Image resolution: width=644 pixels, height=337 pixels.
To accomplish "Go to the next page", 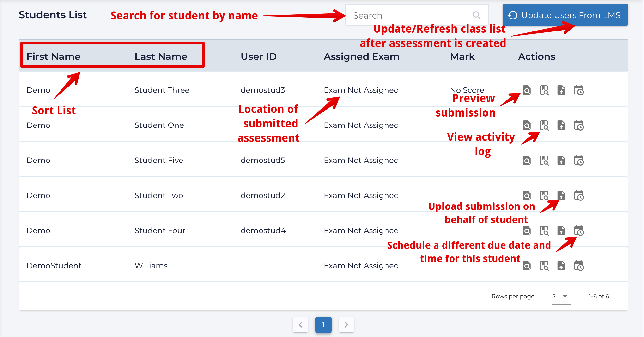I will pos(346,325).
